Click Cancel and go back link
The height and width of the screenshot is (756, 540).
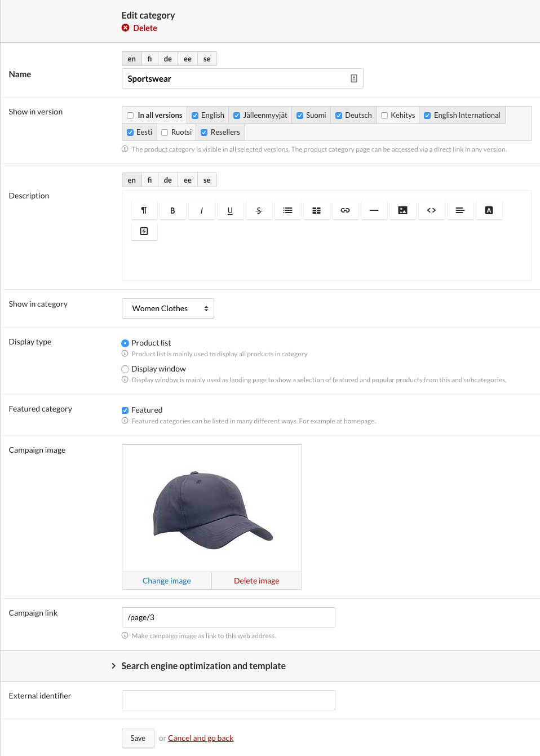(x=201, y=738)
